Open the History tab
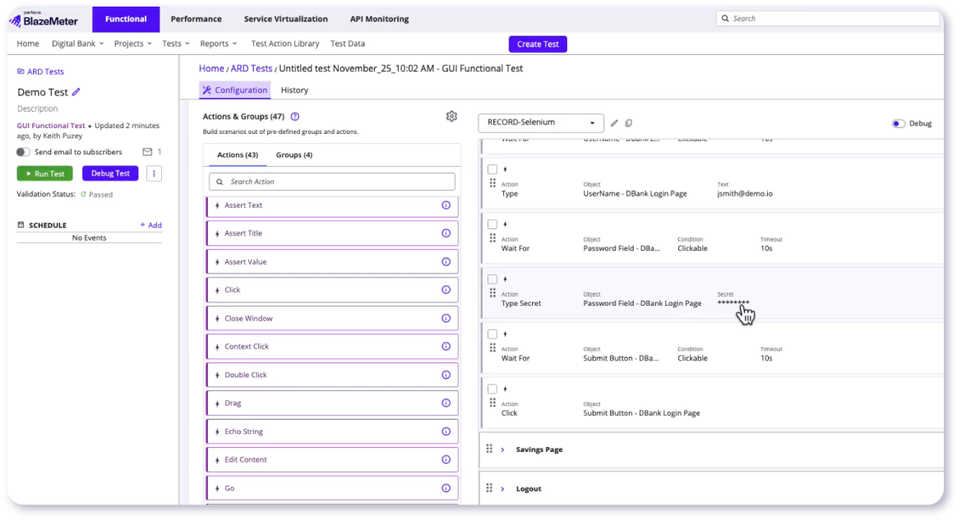 294,90
